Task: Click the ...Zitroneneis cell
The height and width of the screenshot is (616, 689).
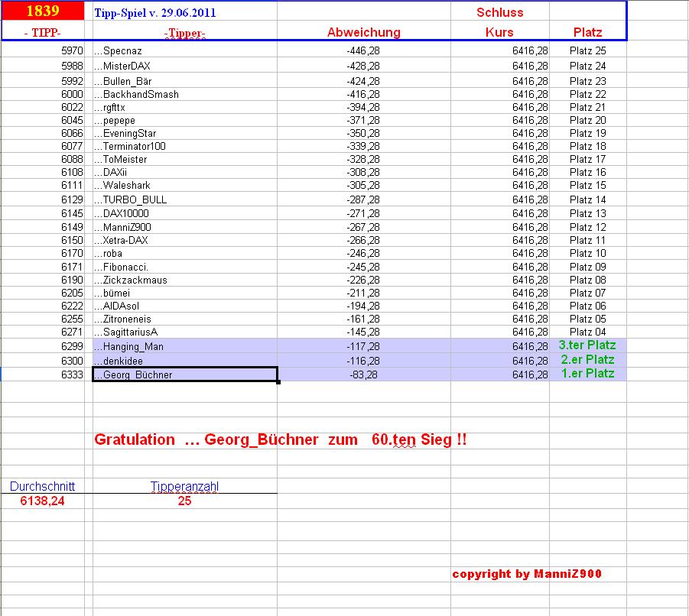Action: pyautogui.click(x=184, y=319)
